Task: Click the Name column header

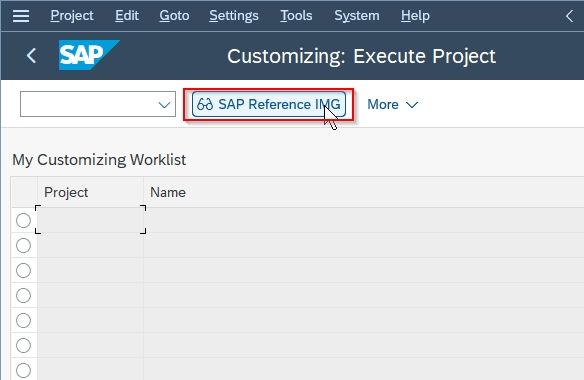Action: pyautogui.click(x=168, y=192)
